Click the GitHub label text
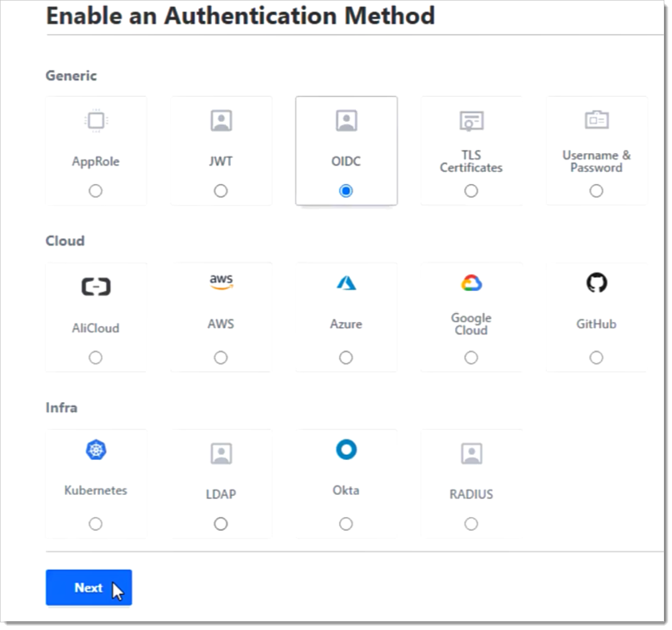The width and height of the screenshot is (672, 630). [x=597, y=324]
